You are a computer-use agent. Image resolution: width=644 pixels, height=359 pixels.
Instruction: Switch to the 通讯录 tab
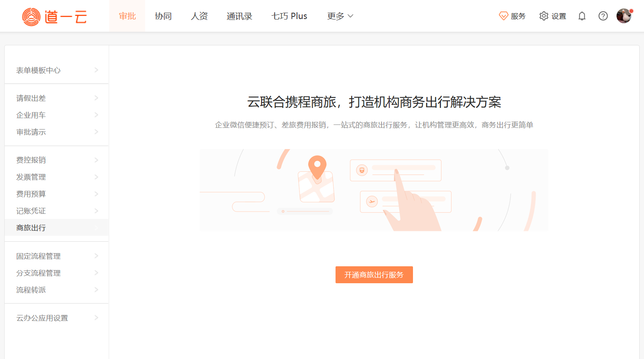tap(239, 16)
